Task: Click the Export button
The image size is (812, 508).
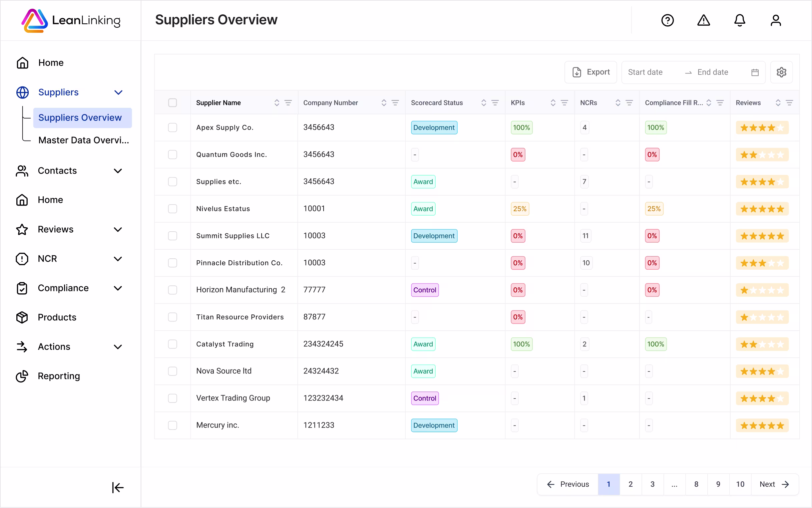Action: click(590, 72)
